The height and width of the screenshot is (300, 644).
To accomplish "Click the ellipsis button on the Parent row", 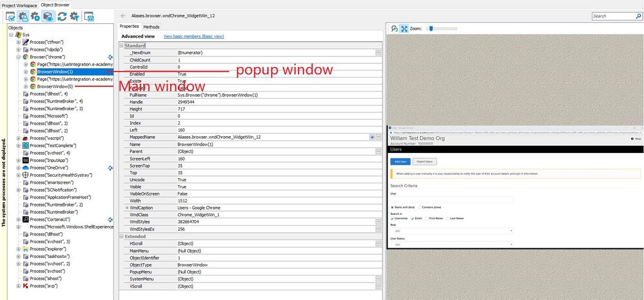I will (378, 152).
